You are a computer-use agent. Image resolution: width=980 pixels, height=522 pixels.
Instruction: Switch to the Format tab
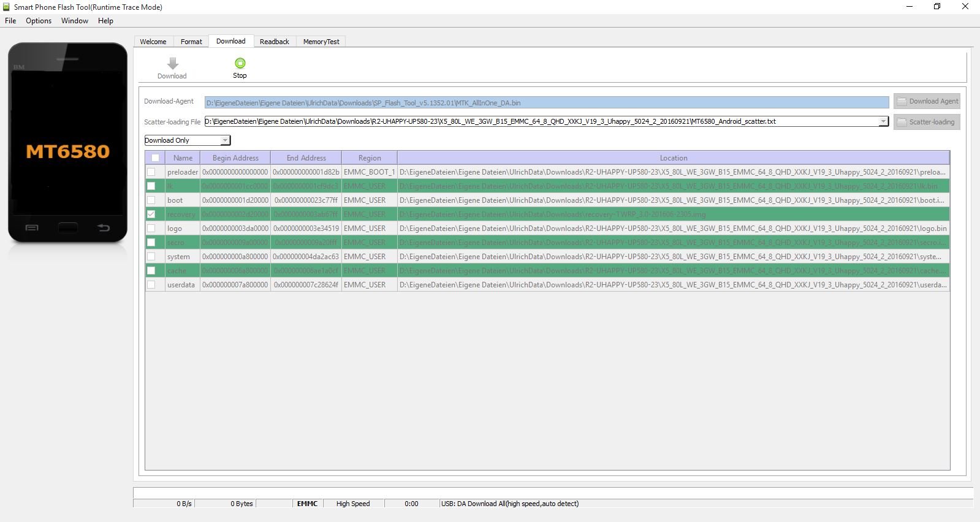(191, 42)
